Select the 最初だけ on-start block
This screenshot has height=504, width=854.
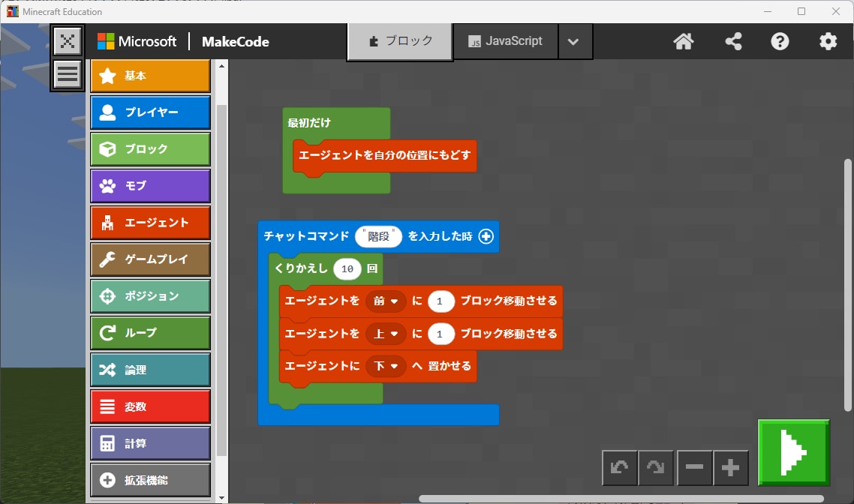pyautogui.click(x=309, y=123)
